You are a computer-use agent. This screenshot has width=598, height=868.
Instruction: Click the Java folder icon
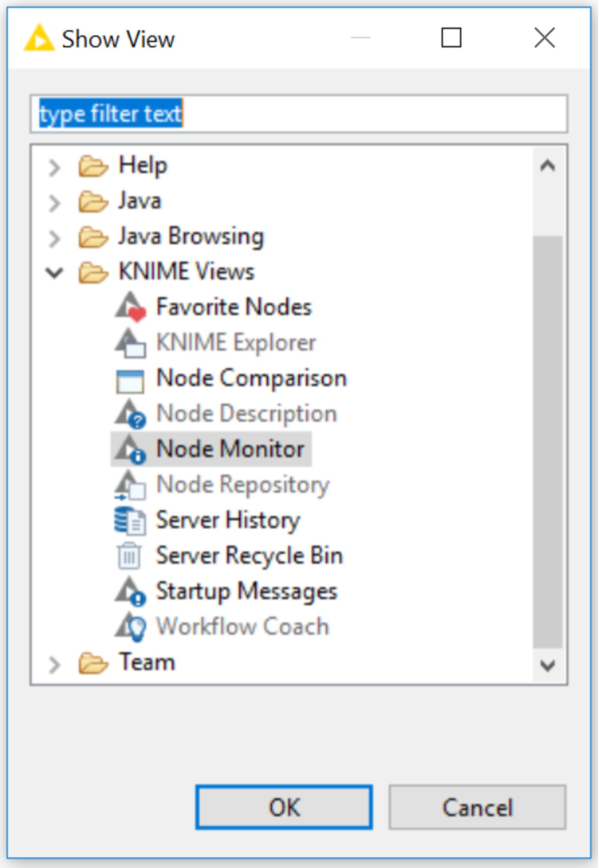click(93, 202)
